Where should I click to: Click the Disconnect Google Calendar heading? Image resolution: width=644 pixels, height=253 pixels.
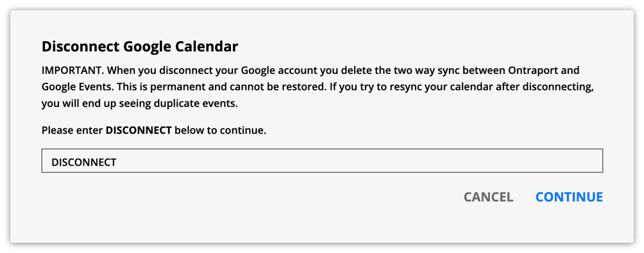[x=140, y=46]
